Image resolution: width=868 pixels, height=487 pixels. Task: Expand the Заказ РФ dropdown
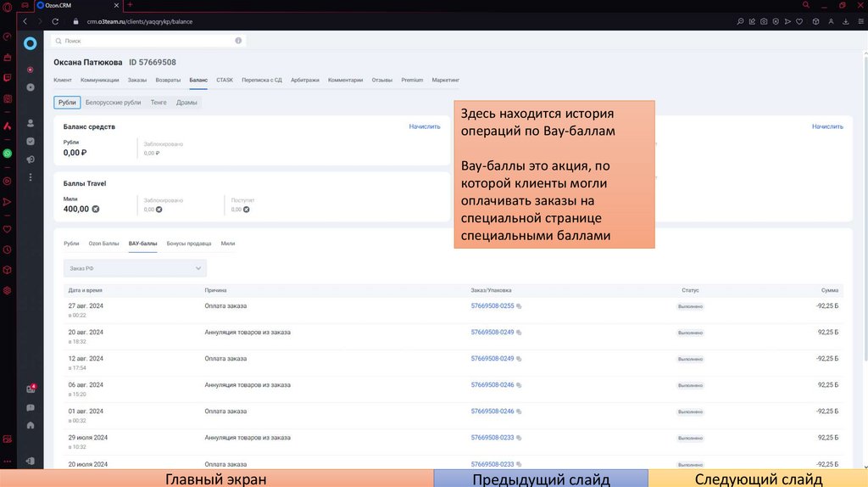135,268
